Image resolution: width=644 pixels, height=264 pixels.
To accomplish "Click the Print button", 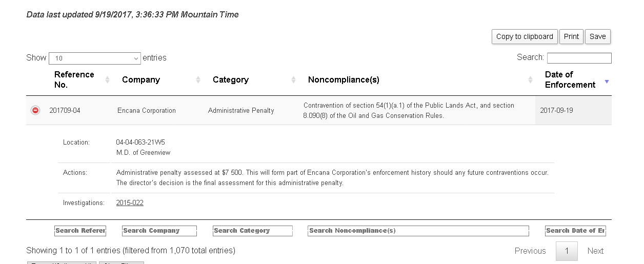I will [571, 36].
